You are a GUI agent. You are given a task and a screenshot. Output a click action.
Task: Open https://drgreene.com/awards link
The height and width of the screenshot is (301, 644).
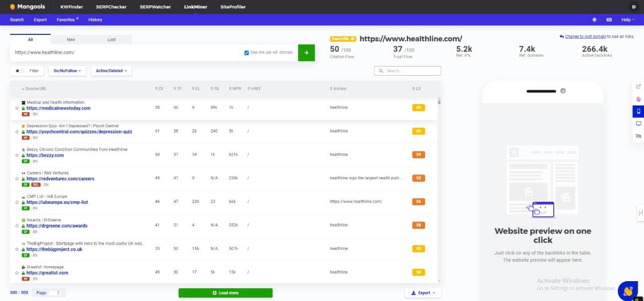(x=57, y=226)
